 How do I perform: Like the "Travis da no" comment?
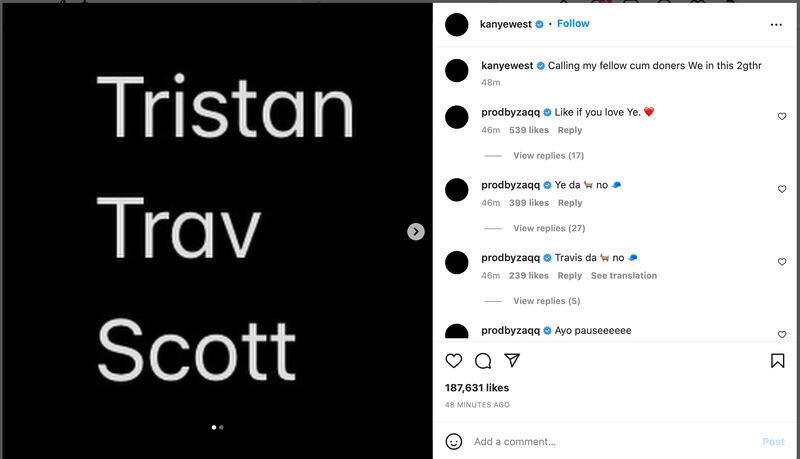tap(782, 262)
